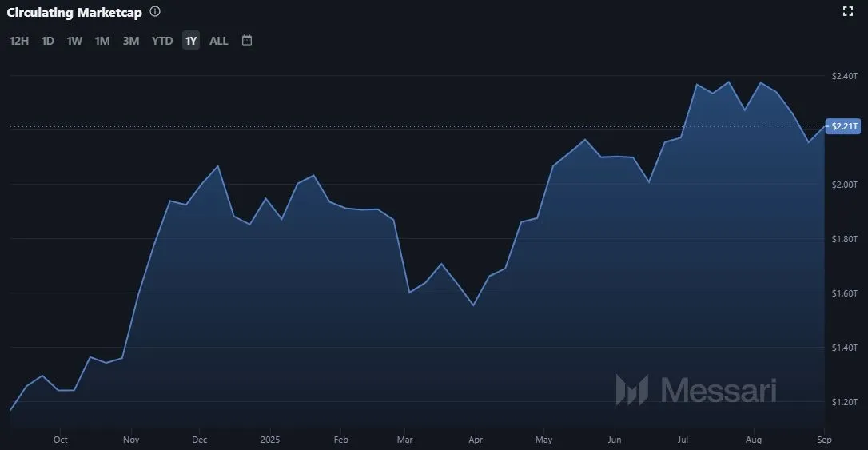Click the Mar x-axis label
Viewport: 868px width, 450px height.
pyautogui.click(x=404, y=440)
